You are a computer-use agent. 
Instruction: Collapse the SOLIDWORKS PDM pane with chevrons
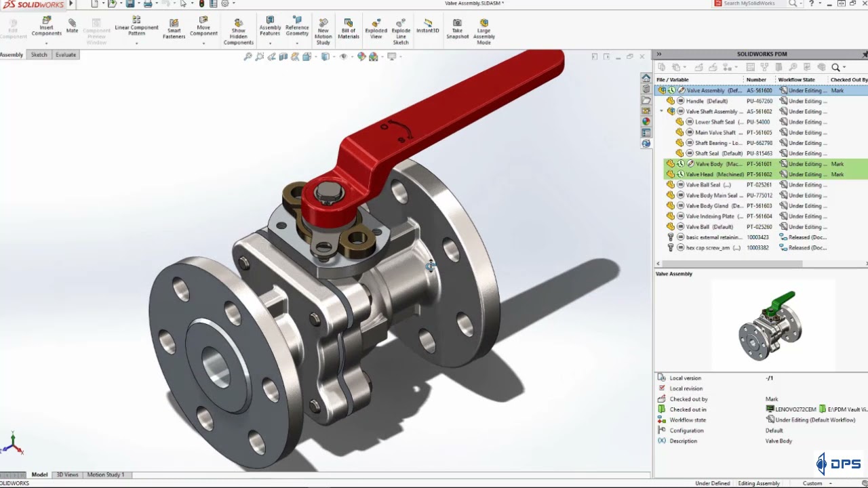click(x=658, y=54)
